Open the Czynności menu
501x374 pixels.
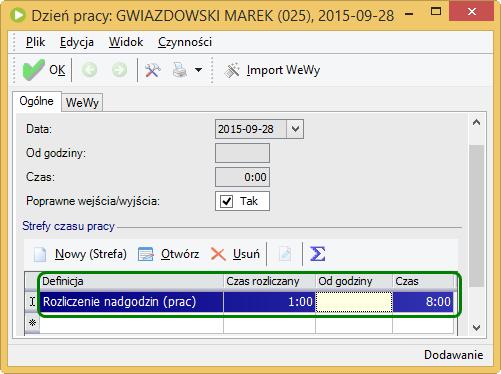click(185, 42)
